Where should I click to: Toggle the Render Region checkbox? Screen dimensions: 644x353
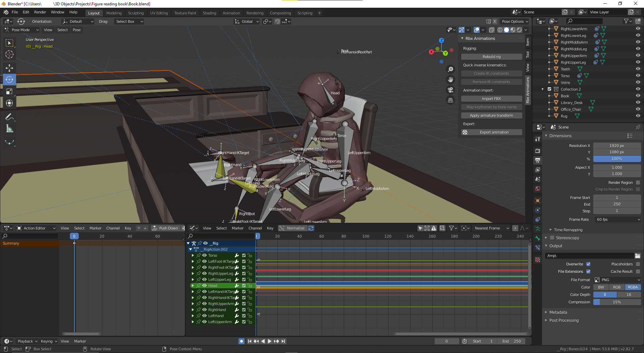638,183
